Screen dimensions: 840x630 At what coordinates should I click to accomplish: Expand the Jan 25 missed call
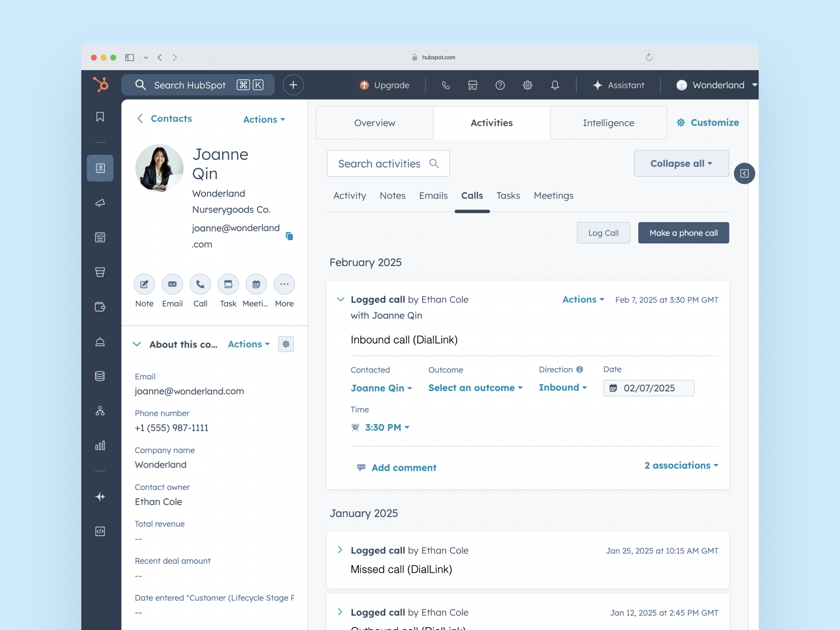(x=340, y=550)
